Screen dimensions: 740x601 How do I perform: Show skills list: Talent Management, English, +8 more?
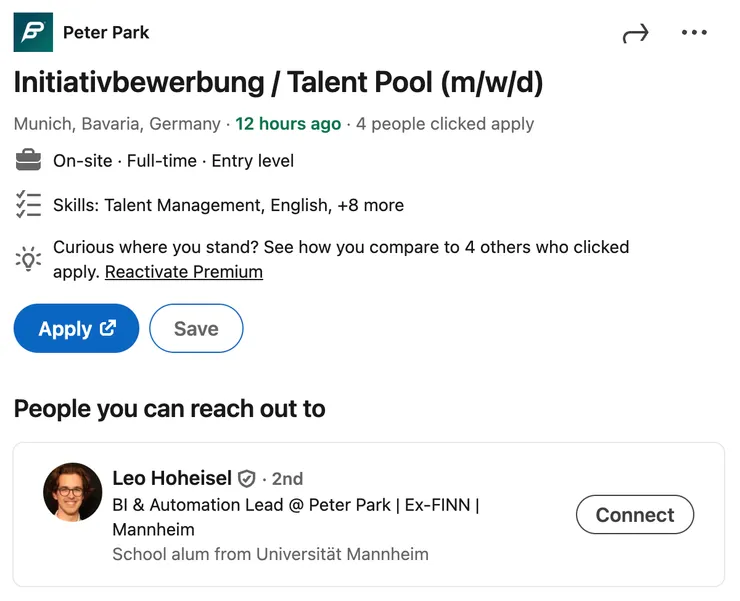tap(228, 205)
